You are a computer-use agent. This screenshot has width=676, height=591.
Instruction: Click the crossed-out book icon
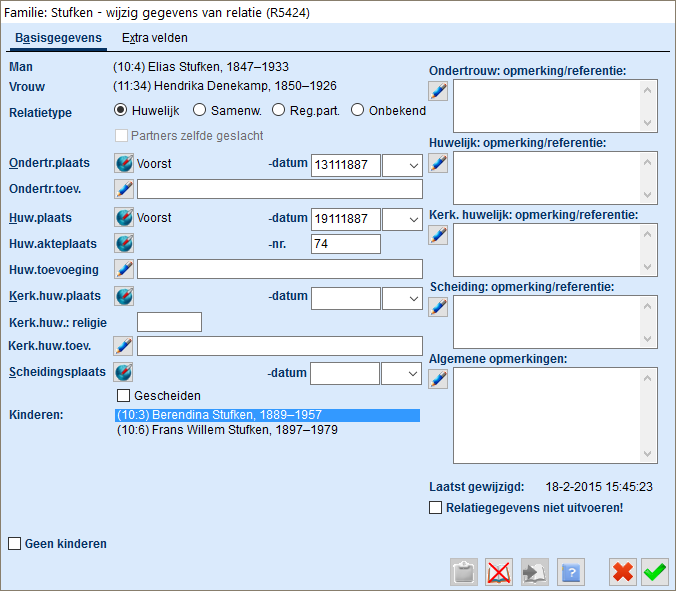(x=499, y=571)
